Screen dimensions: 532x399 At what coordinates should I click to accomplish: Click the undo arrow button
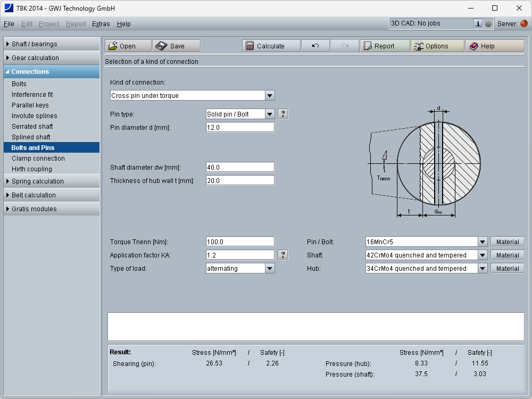tap(315, 46)
